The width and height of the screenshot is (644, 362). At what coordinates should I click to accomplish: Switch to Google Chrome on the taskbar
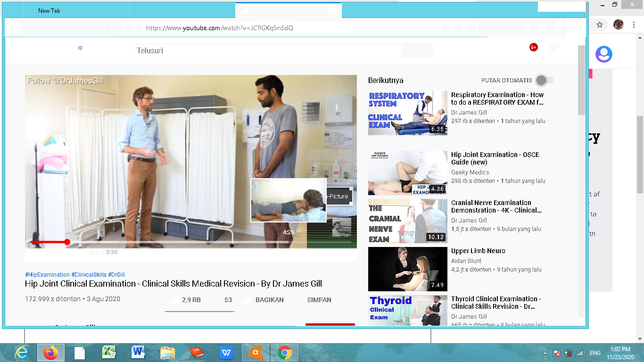[284, 353]
